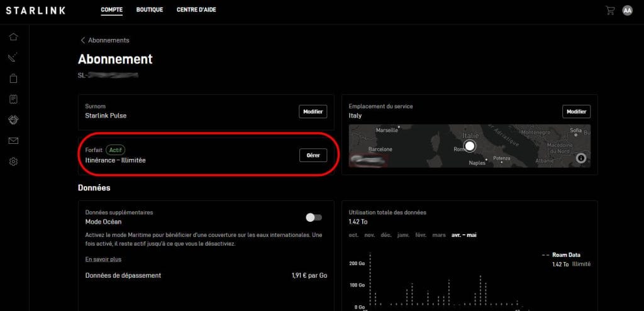The width and height of the screenshot is (644, 311).
Task: Click the STARLINK logo
Action: 35,11
